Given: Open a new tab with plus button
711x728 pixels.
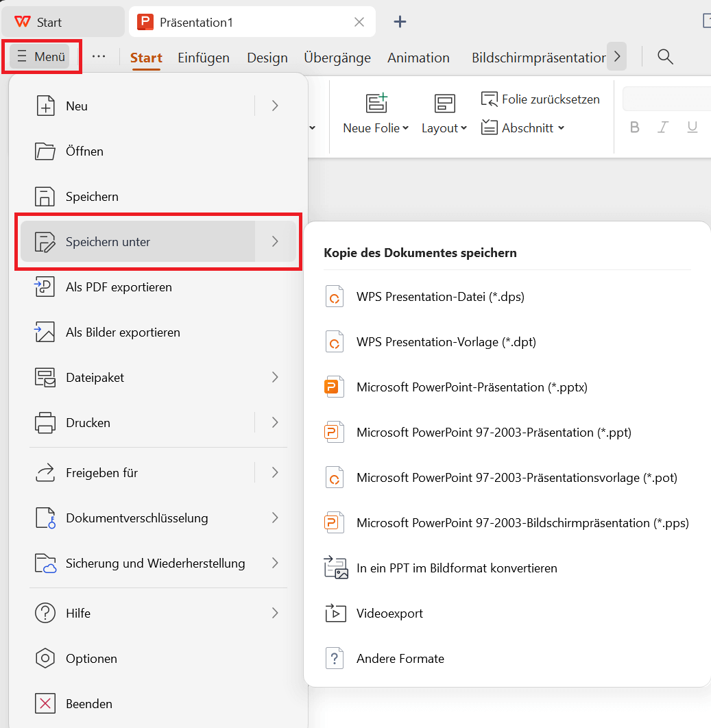Looking at the screenshot, I should tap(400, 22).
